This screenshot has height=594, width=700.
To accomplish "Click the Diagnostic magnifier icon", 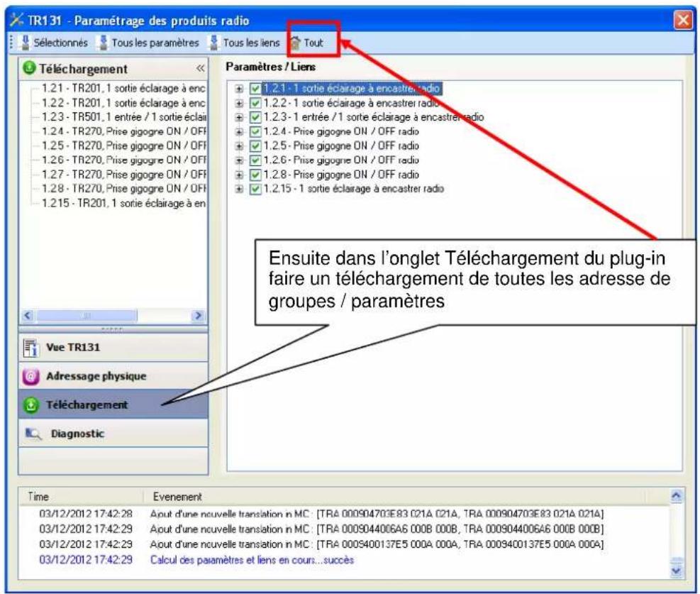I will point(33,434).
